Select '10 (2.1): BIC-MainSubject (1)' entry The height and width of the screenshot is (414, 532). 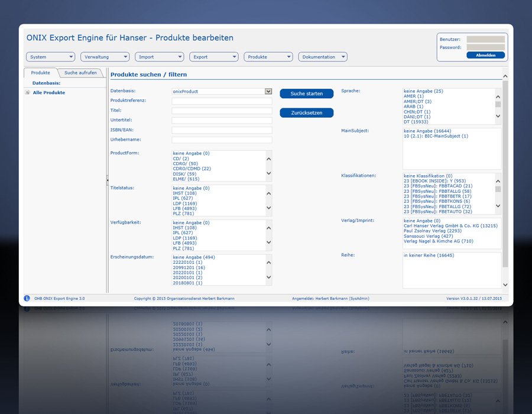click(436, 136)
